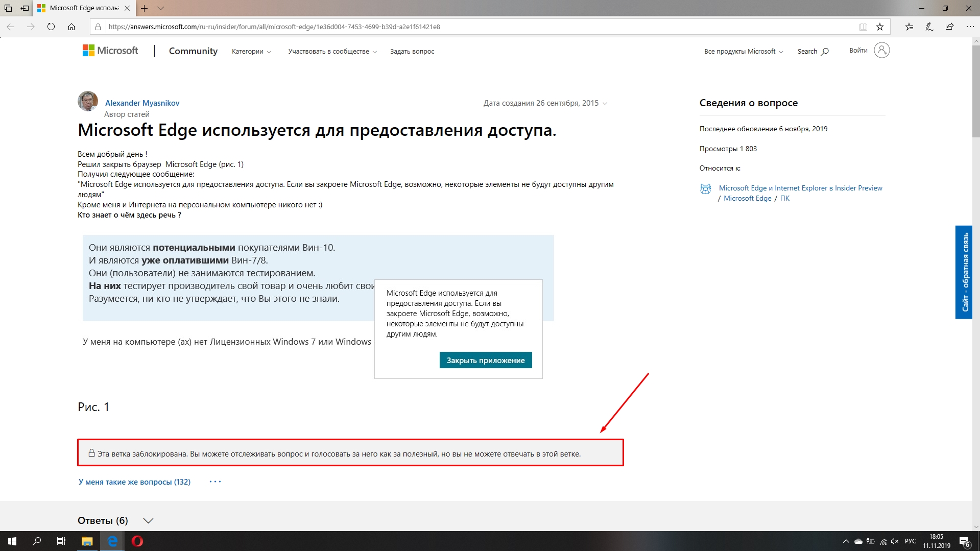The image size is (980, 551).
Task: Show tab previews chevron
Action: coord(160,8)
